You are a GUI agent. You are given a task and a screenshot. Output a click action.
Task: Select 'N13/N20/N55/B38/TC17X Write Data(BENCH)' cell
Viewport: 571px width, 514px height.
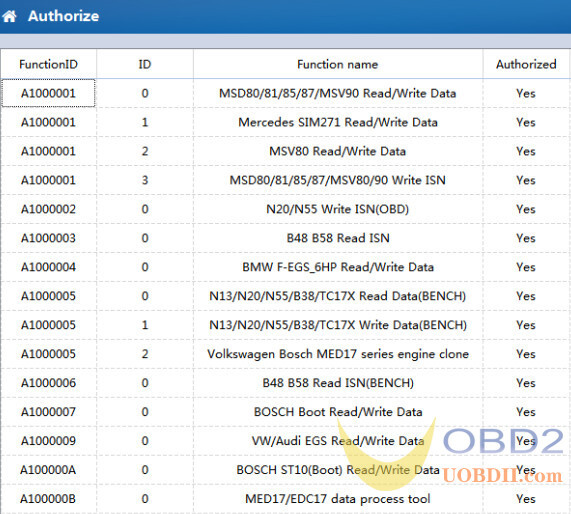338,325
